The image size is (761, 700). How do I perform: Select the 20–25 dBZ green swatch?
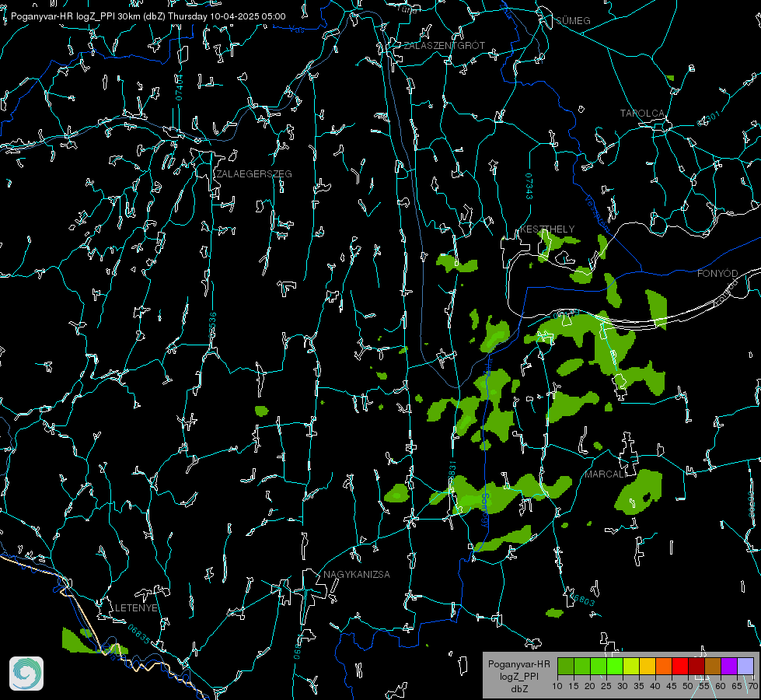tap(599, 666)
